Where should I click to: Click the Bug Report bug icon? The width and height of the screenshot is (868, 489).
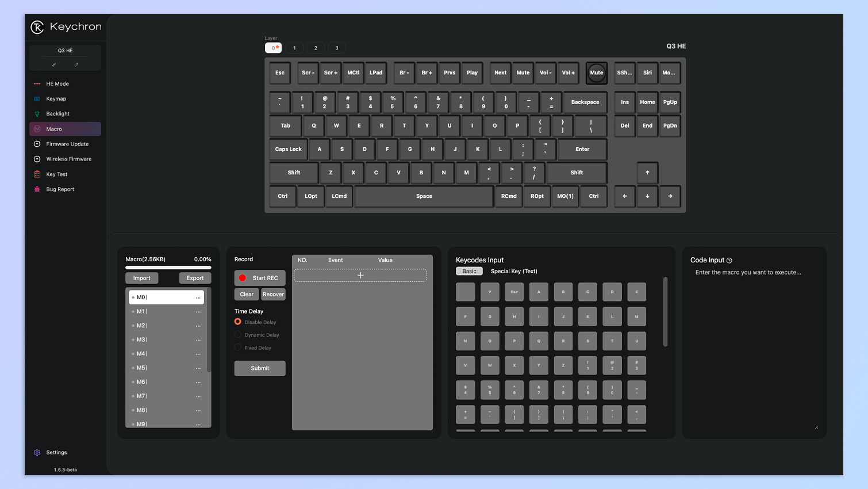point(37,189)
